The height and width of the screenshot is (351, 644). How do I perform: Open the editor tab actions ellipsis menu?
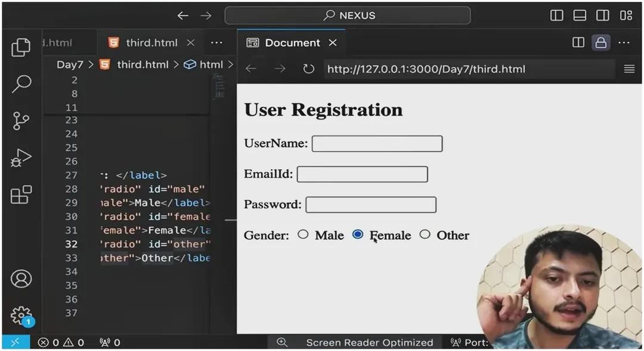pyautogui.click(x=216, y=42)
